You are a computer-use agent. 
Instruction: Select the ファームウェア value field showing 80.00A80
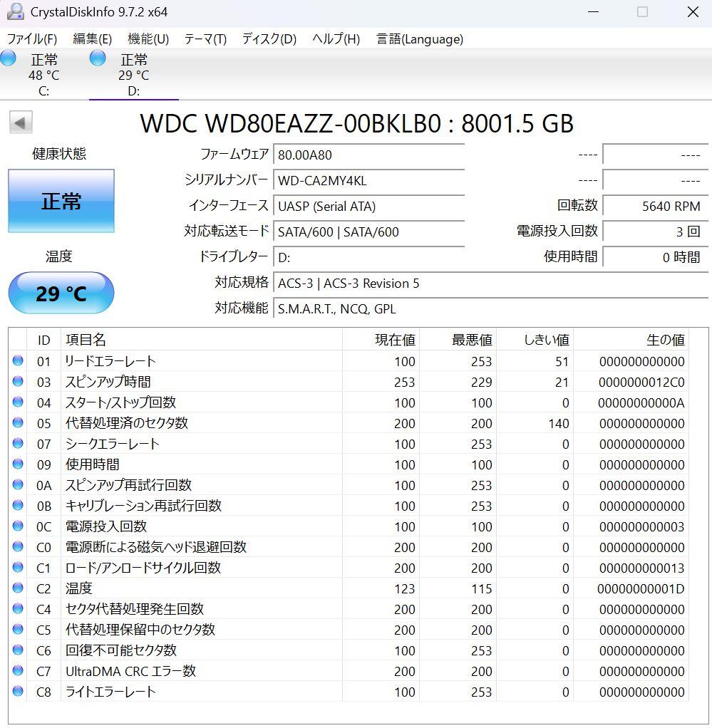pos(368,155)
